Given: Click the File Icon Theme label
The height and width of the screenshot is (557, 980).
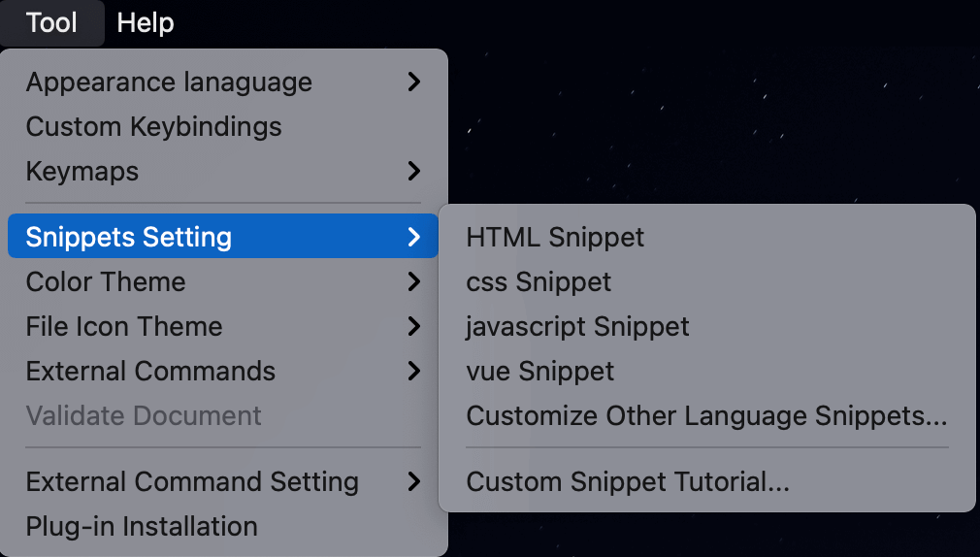Looking at the screenshot, I should [x=124, y=326].
